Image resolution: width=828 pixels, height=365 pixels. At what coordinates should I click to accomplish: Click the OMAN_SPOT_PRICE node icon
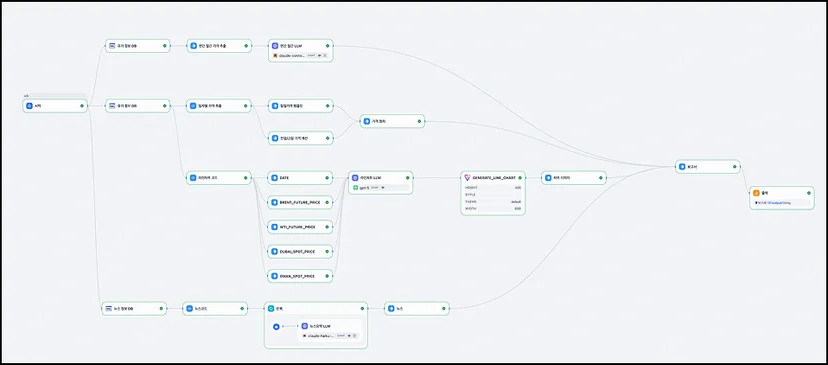(275, 276)
